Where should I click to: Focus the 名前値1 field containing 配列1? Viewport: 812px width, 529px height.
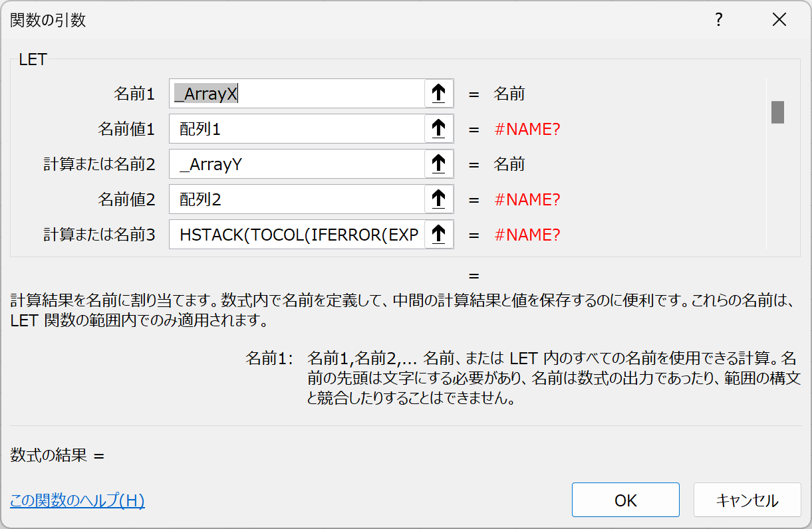coord(297,129)
